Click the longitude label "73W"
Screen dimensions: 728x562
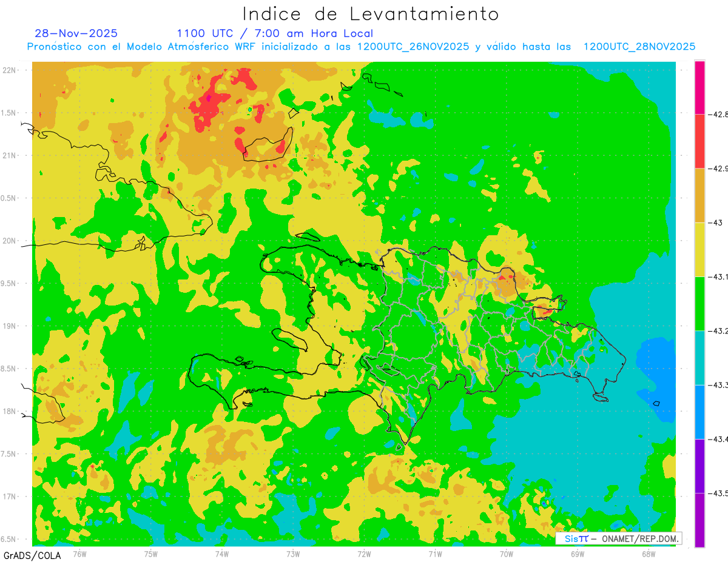(293, 554)
